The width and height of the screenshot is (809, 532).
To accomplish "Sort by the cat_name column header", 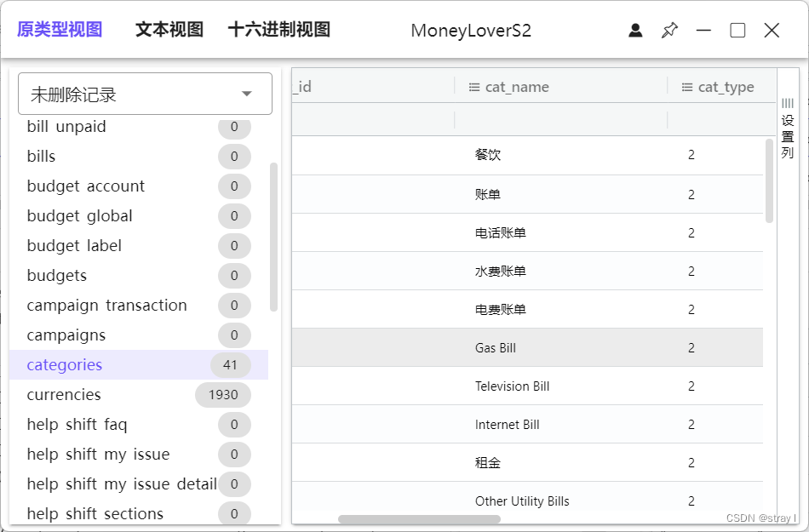I will pos(517,87).
